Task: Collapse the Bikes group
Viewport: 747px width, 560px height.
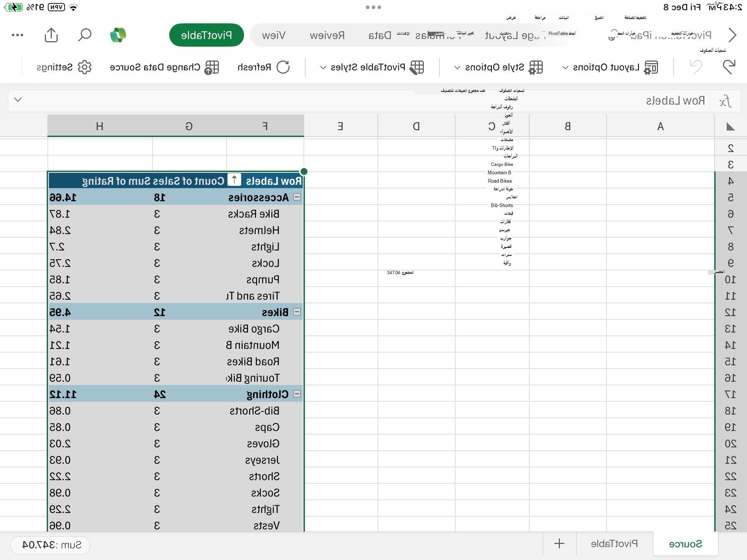Action: click(297, 312)
